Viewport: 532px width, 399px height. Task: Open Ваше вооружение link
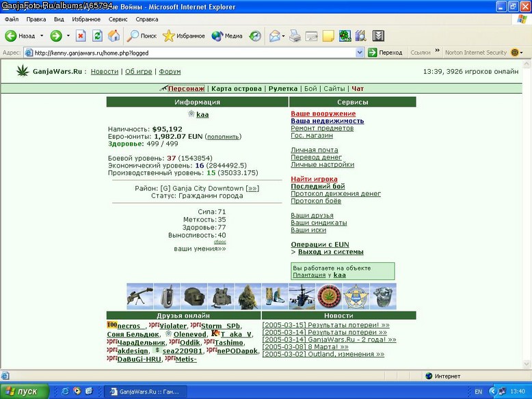point(323,113)
